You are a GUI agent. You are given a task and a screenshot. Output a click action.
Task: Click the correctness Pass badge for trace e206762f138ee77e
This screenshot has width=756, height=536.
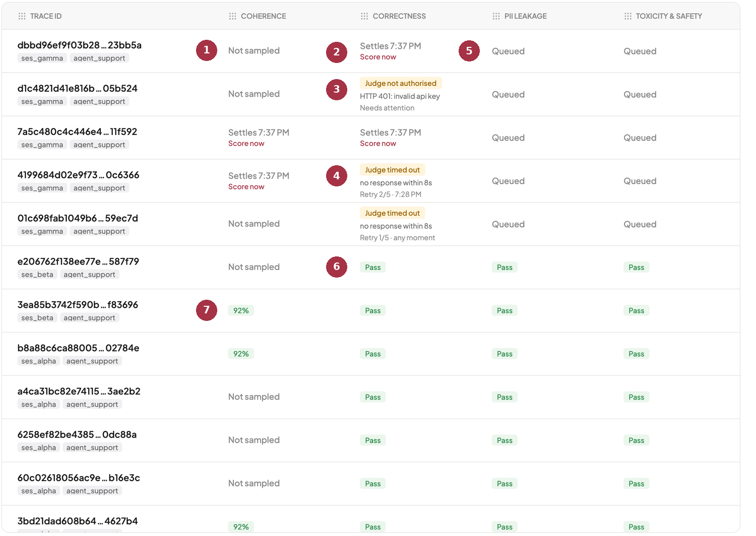click(x=373, y=267)
